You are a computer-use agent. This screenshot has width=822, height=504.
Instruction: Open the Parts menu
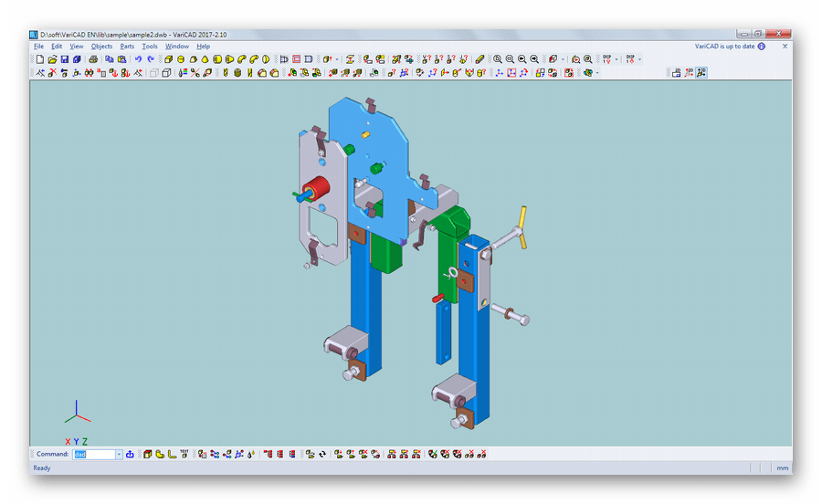pyautogui.click(x=127, y=47)
